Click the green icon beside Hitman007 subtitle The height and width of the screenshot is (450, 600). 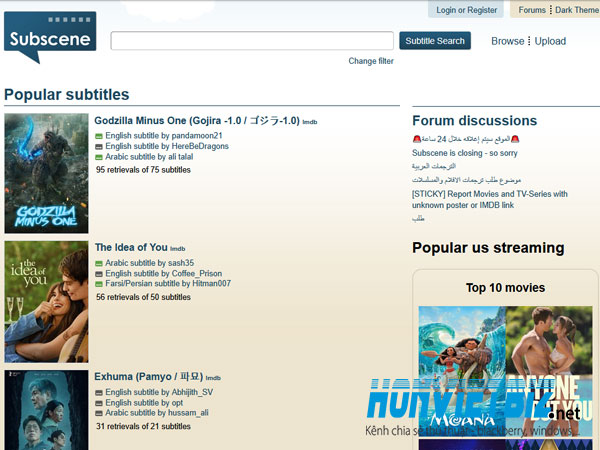99,284
